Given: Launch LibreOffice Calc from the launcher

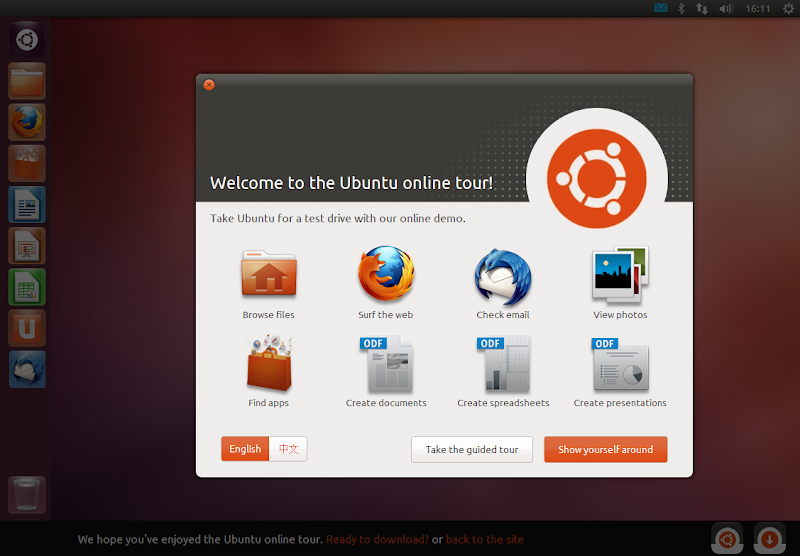Looking at the screenshot, I should point(27,287).
